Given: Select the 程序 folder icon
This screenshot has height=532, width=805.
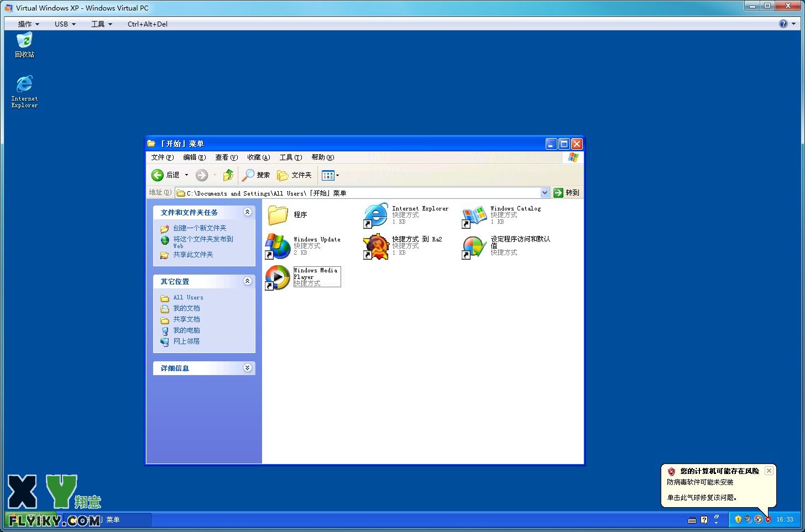Looking at the screenshot, I should point(278,215).
